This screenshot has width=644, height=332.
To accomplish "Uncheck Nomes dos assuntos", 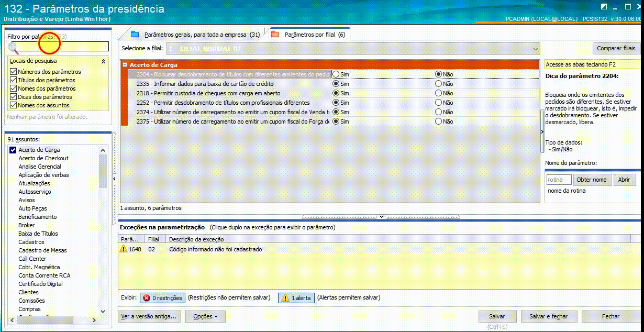I will coord(14,105).
